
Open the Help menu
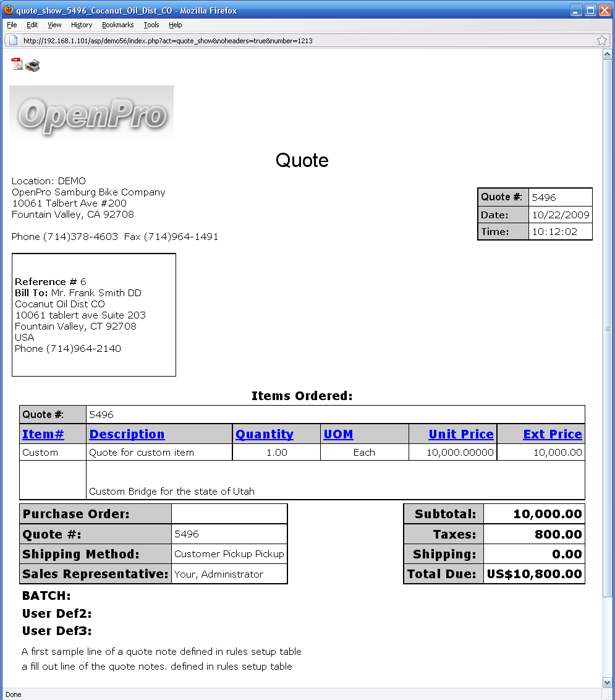click(176, 25)
